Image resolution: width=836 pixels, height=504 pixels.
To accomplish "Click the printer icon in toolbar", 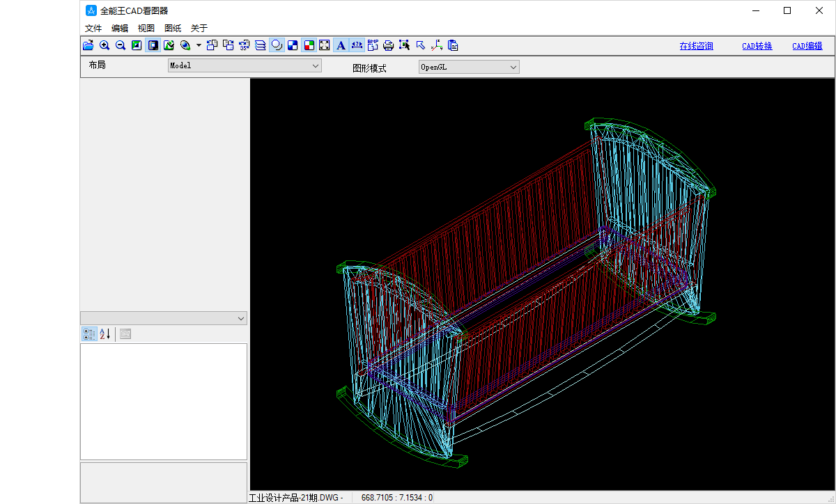I will click(x=388, y=46).
